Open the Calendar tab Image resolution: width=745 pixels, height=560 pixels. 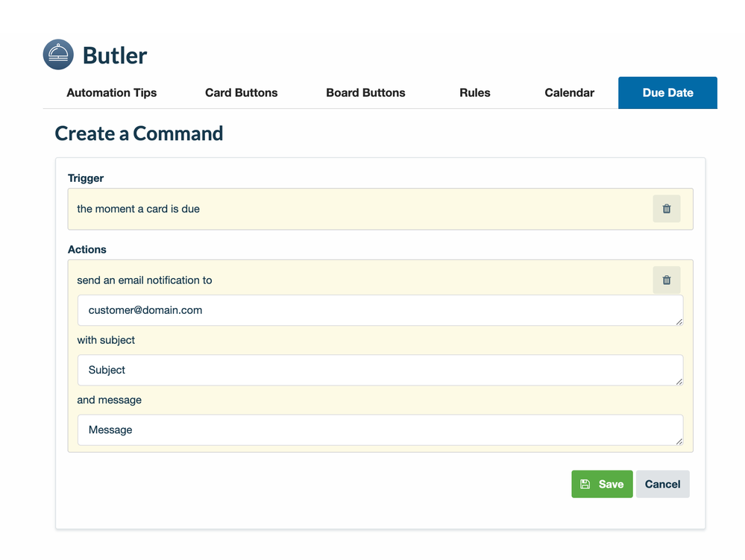(x=569, y=92)
